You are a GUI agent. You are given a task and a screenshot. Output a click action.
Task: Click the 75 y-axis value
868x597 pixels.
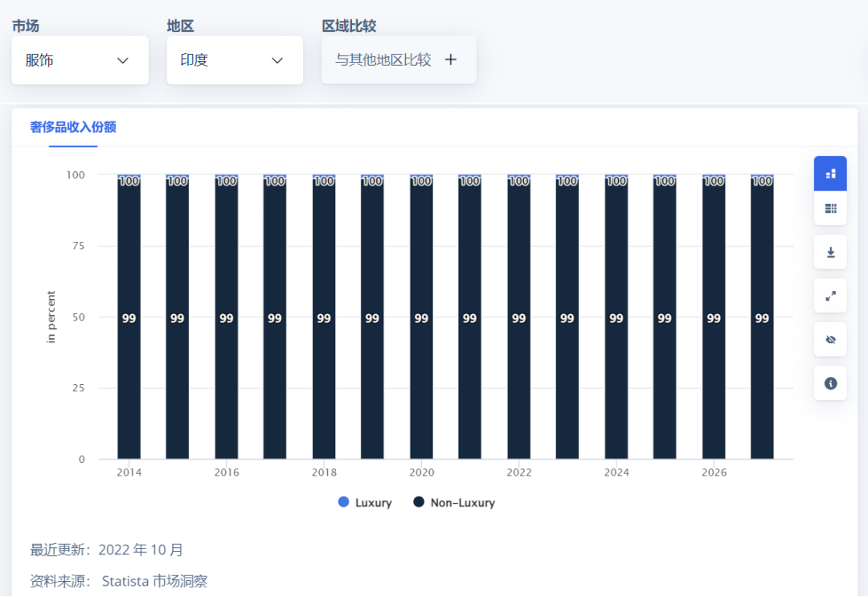pos(79,246)
